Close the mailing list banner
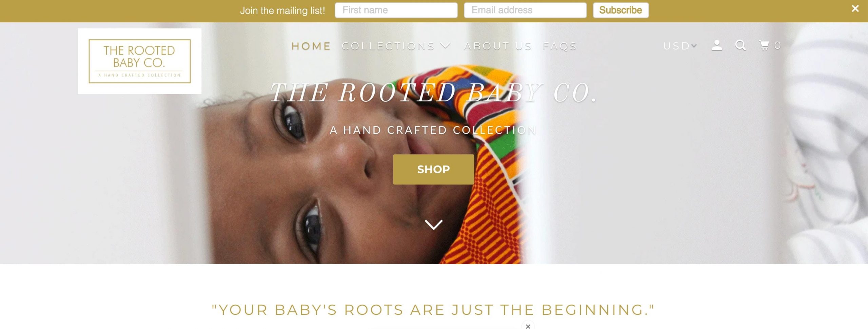The image size is (868, 329). [x=855, y=9]
